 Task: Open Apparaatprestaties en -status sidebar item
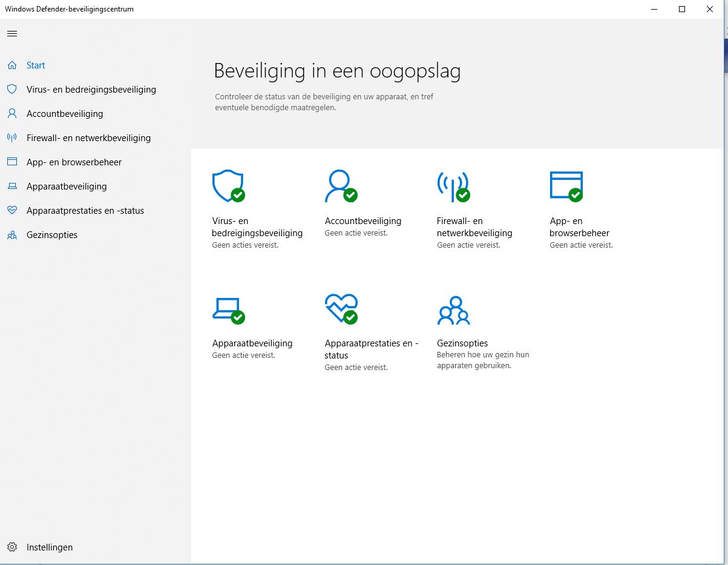(x=85, y=211)
